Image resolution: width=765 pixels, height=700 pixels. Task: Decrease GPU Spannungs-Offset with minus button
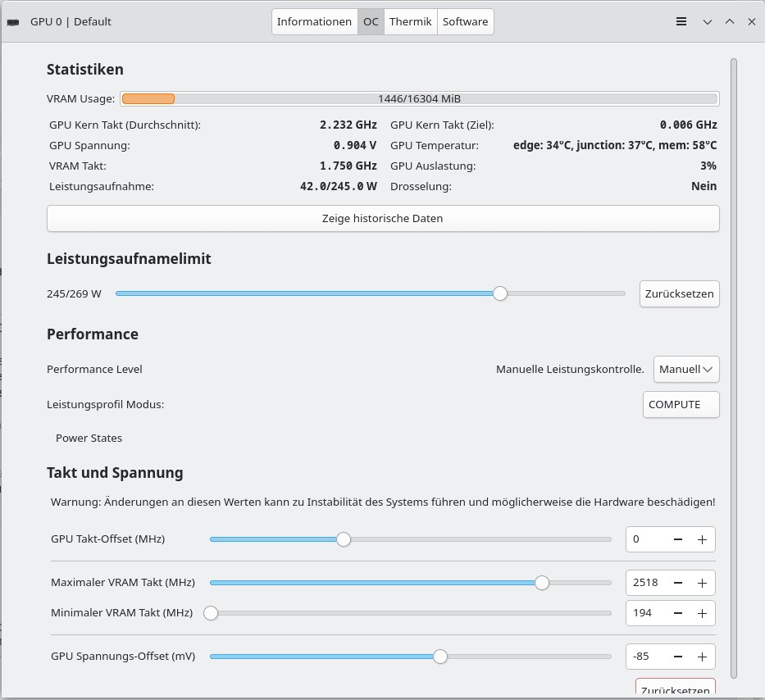tap(678, 657)
